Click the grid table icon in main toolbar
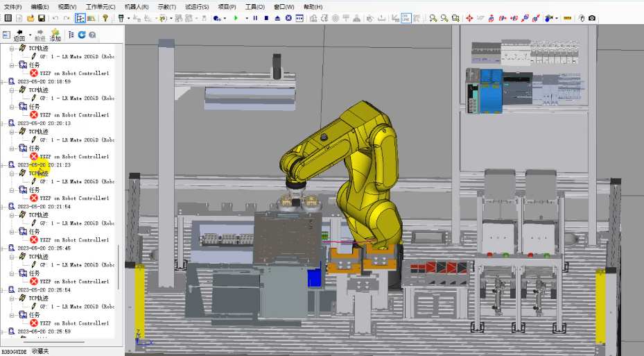Screen dimensions: 644x356 [8, 18]
